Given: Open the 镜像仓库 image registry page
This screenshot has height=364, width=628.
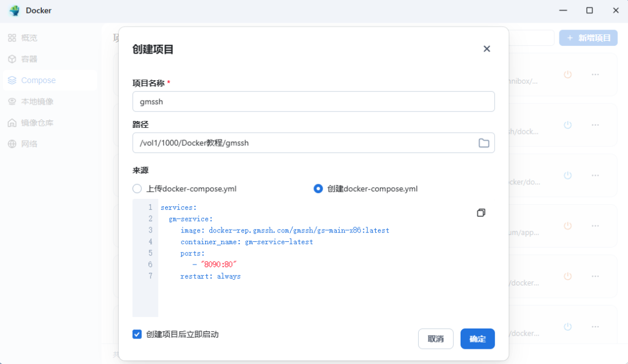Looking at the screenshot, I should coord(49,123).
